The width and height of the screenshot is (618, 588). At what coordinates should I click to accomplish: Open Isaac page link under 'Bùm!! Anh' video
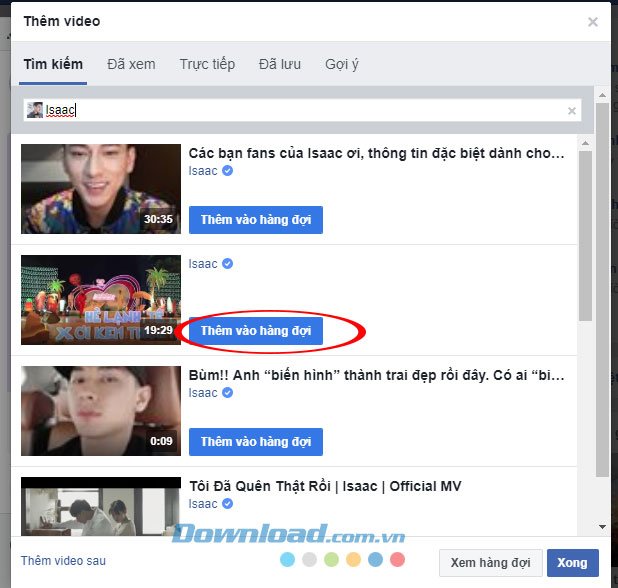(203, 393)
